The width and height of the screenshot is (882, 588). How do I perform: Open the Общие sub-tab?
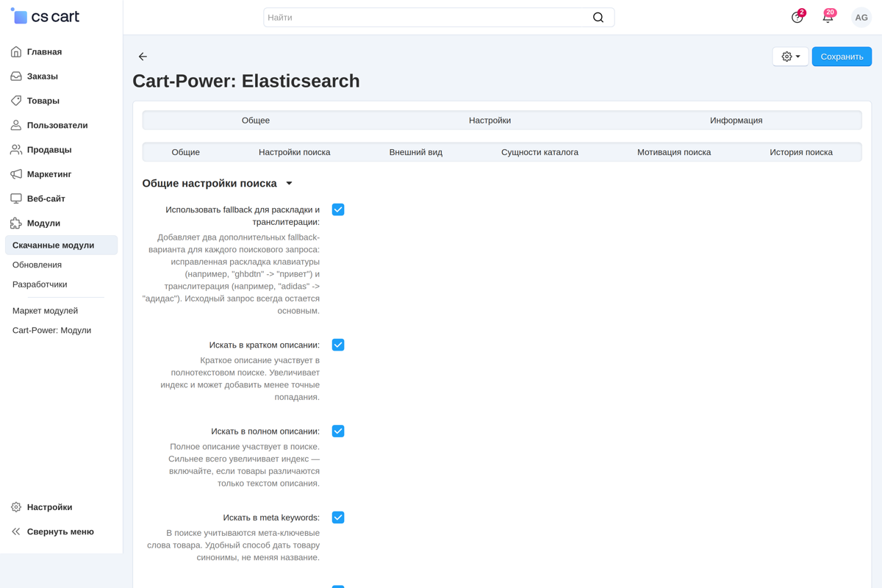[x=186, y=152]
